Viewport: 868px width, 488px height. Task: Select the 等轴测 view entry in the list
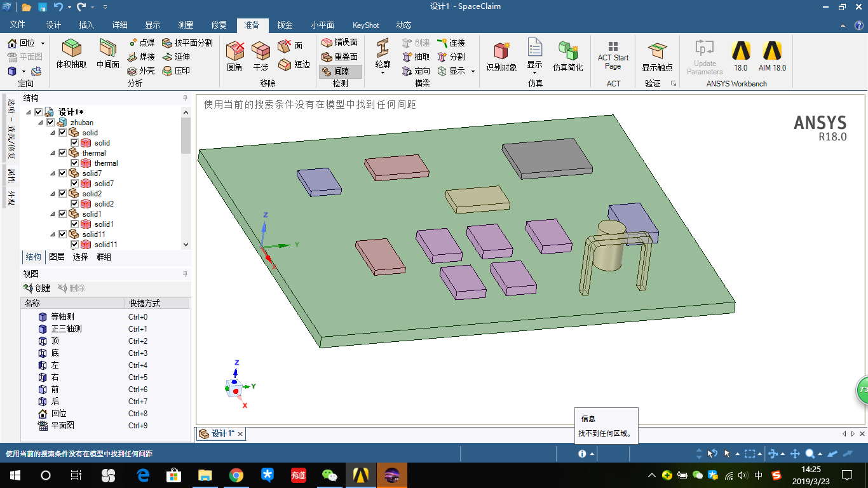click(64, 316)
